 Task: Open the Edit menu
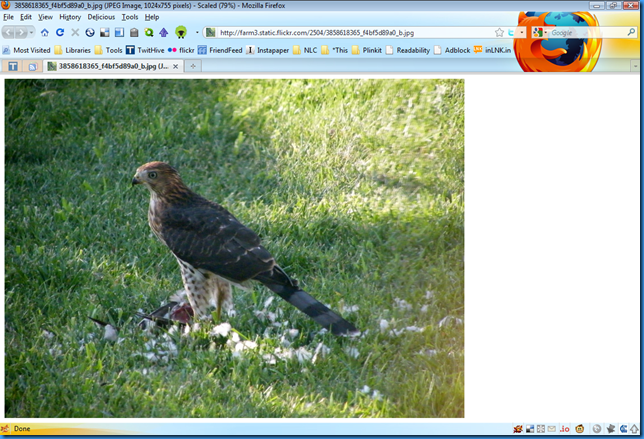coord(26,17)
